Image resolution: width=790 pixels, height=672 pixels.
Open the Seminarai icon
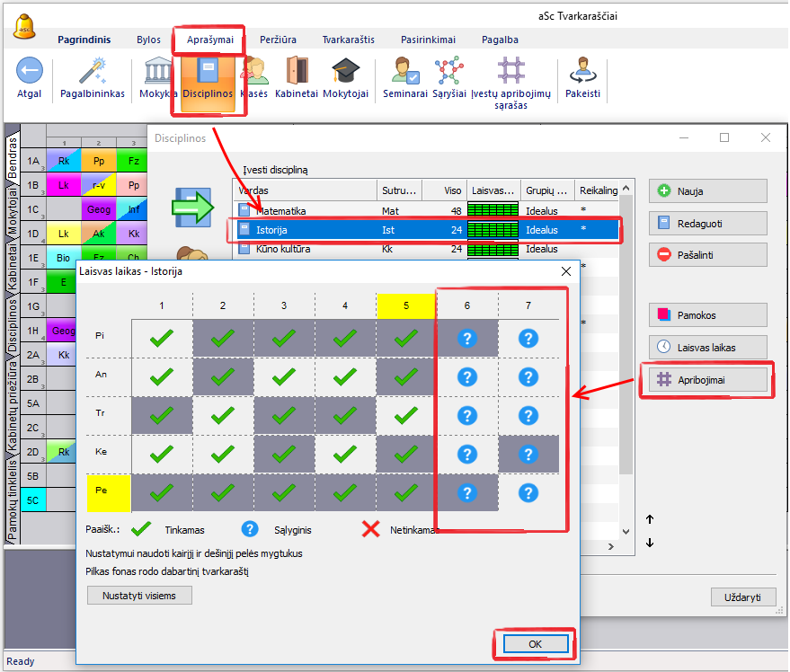404,72
